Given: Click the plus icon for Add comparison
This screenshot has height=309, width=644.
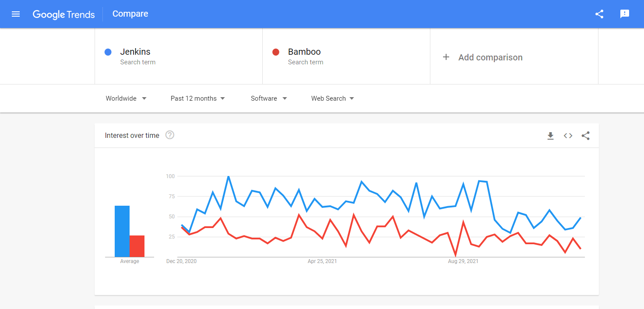Looking at the screenshot, I should pyautogui.click(x=446, y=57).
